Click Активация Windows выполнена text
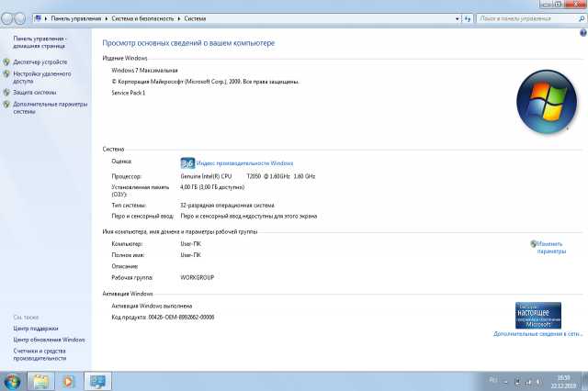This screenshot has width=588, height=391. tap(152, 306)
